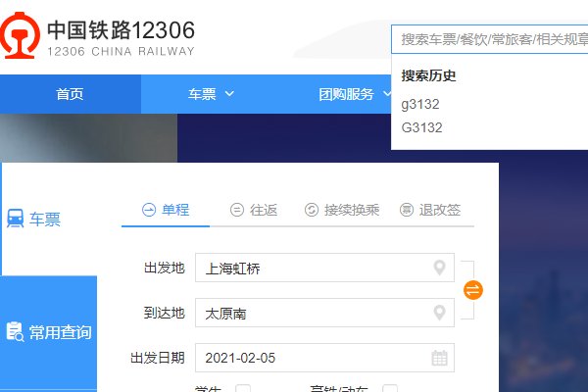Edit the 出发日期 field 2021-02-05
Screen dimensions: 588x392
click(324, 358)
